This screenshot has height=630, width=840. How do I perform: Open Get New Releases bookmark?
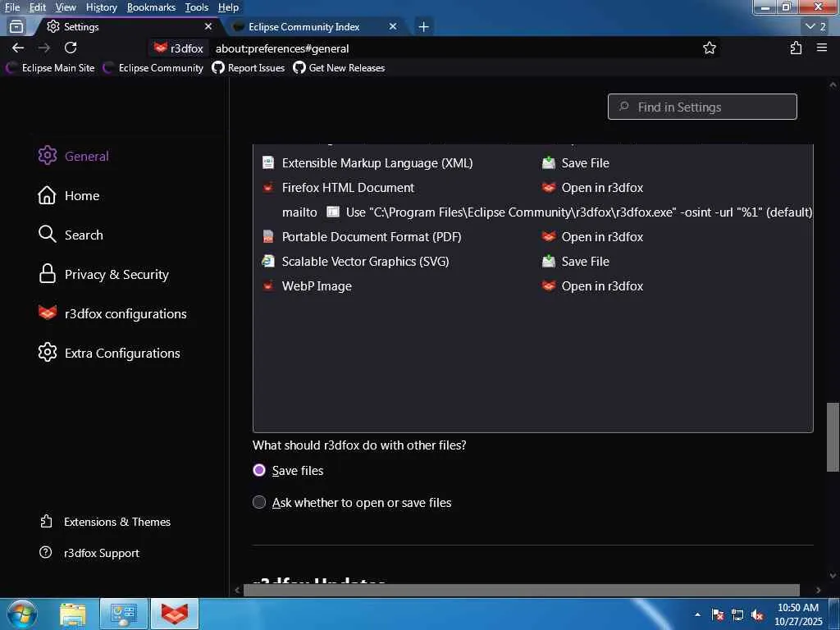[339, 68]
